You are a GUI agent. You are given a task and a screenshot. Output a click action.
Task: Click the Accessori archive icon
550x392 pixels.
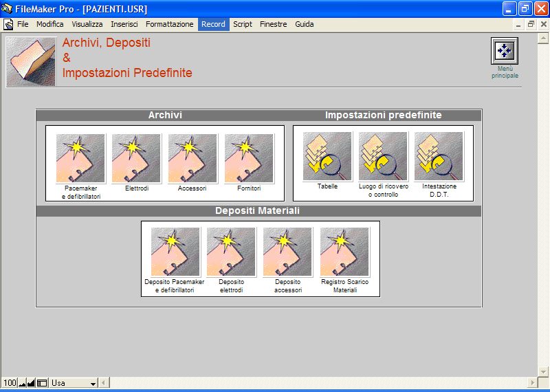click(192, 158)
